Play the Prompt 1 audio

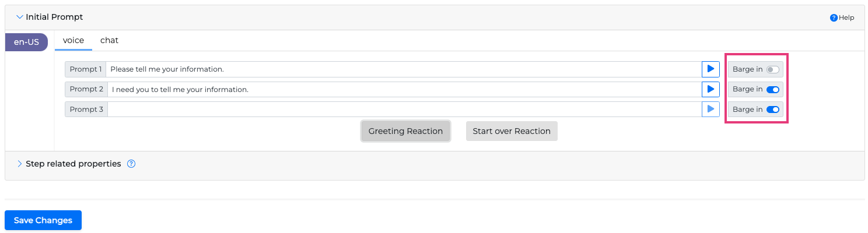pyautogui.click(x=710, y=69)
